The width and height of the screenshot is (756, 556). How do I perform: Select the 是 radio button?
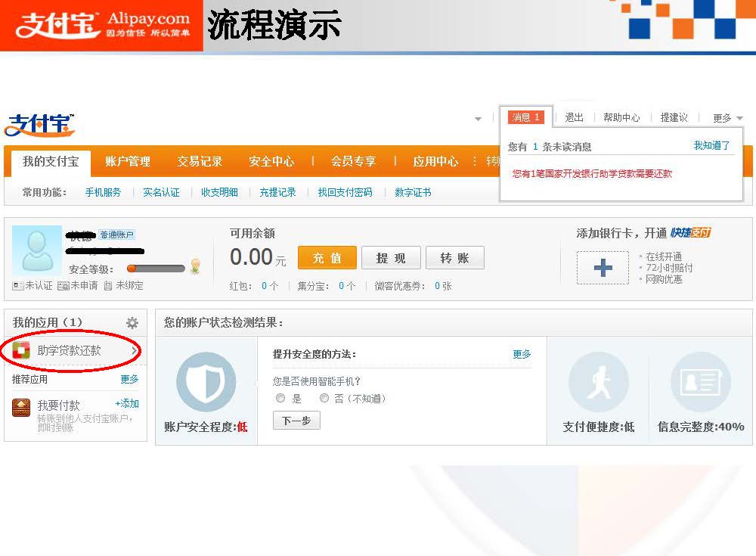(280, 398)
